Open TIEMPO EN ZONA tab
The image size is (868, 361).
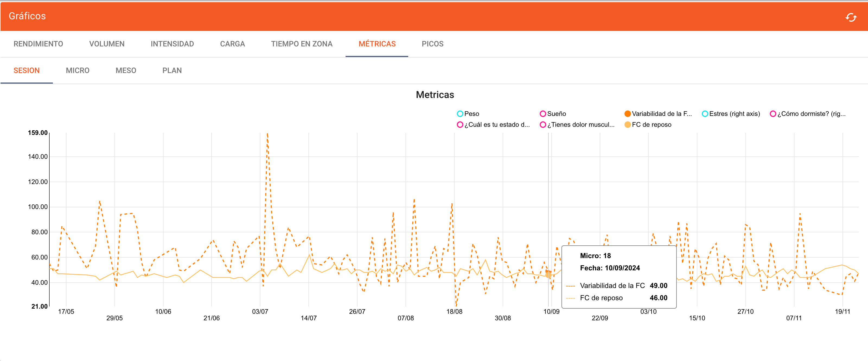[x=302, y=44]
